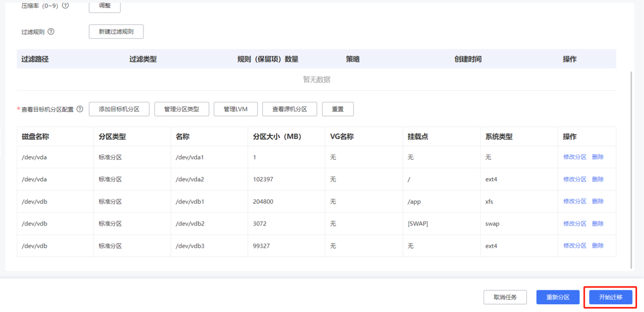Click the 规则(保留项)数量 column header

268,59
